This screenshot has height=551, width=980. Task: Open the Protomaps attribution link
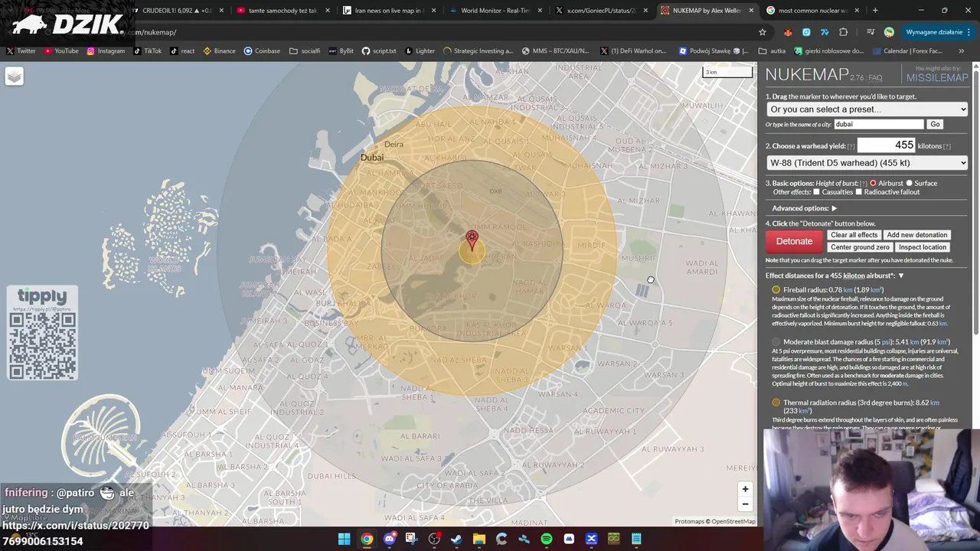click(690, 522)
